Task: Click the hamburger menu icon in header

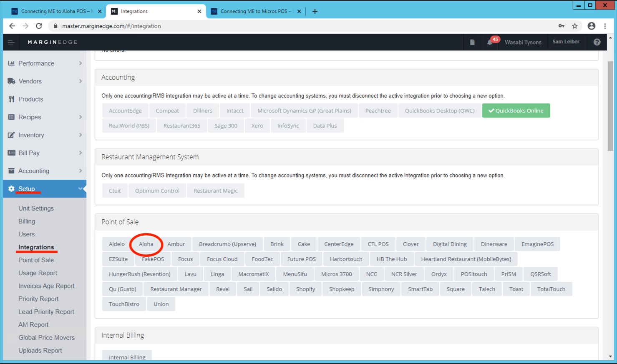Action: tap(11, 42)
